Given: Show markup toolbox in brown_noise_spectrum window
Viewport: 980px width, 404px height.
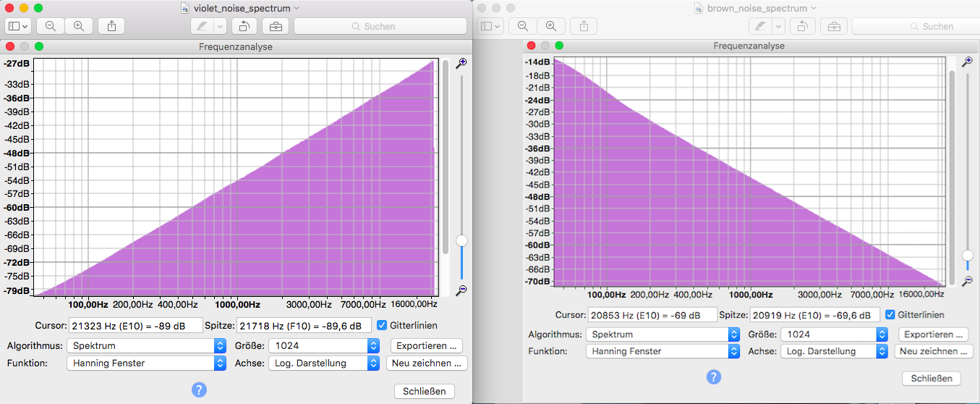Looking at the screenshot, I should point(833,26).
